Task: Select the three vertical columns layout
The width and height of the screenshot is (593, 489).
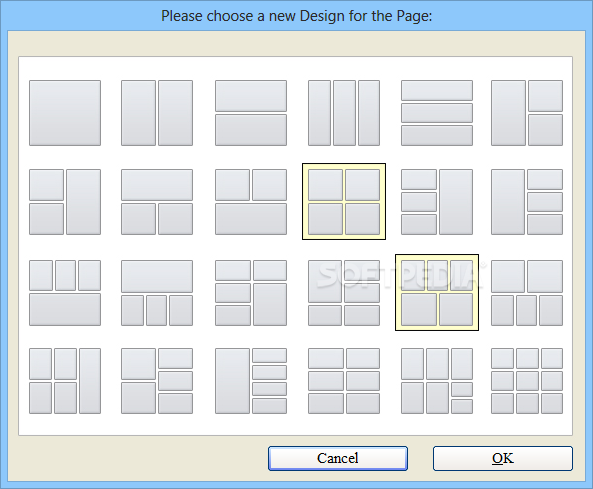Action: pyautogui.click(x=344, y=113)
